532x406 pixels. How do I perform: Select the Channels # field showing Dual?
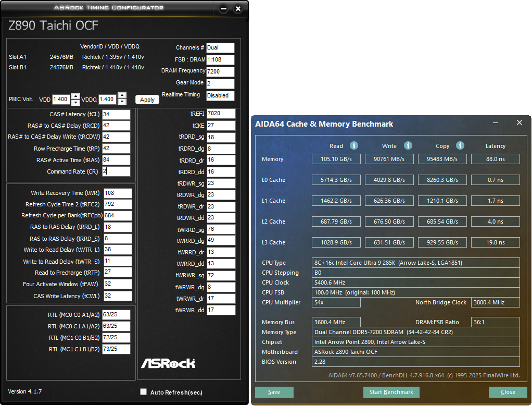click(220, 47)
